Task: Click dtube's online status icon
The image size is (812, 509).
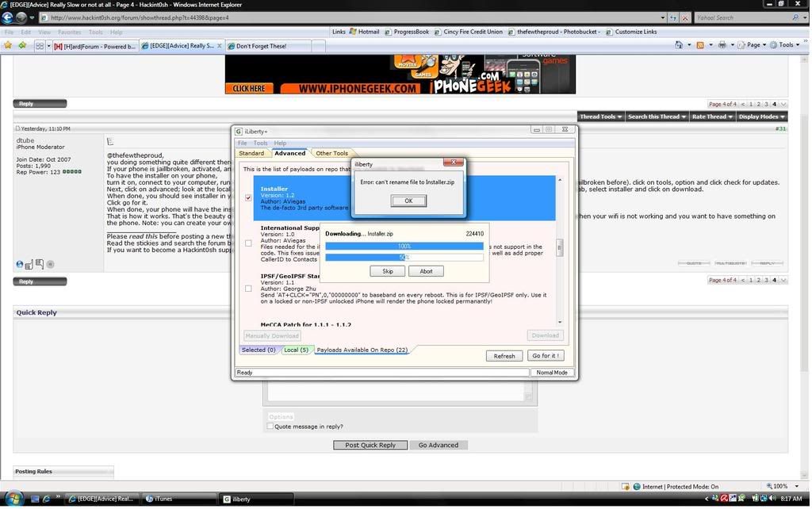Action: (20, 264)
